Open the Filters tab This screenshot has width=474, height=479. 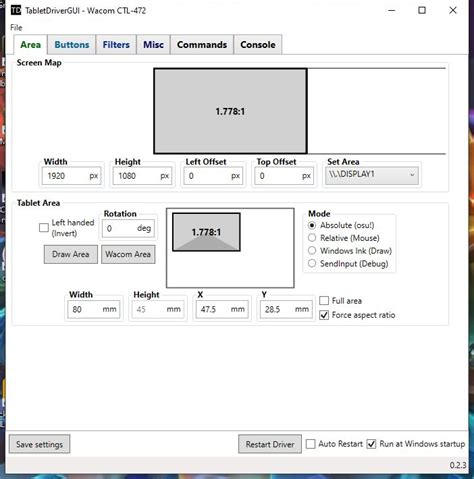click(116, 45)
